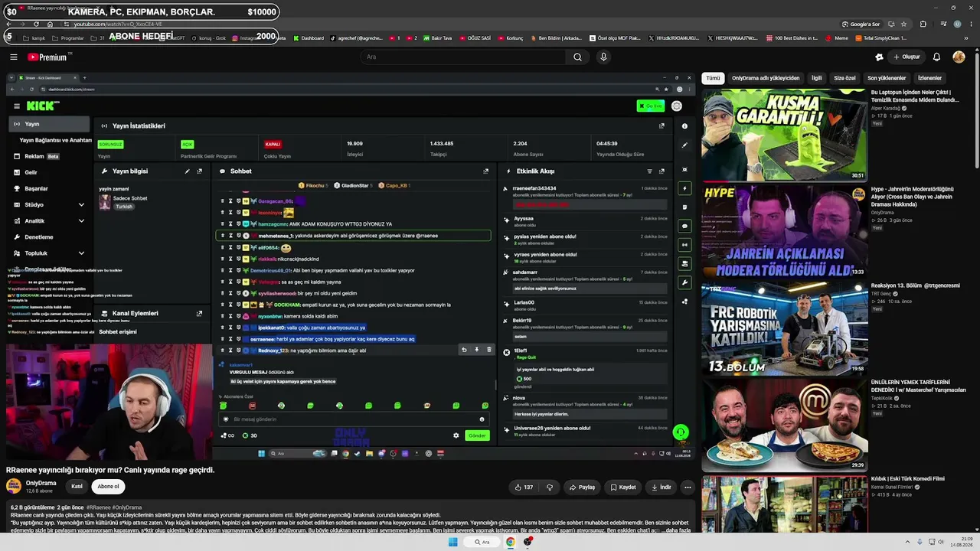Image resolution: width=980 pixels, height=551 pixels.
Task: Start voice search with the microphone icon
Action: point(603,57)
